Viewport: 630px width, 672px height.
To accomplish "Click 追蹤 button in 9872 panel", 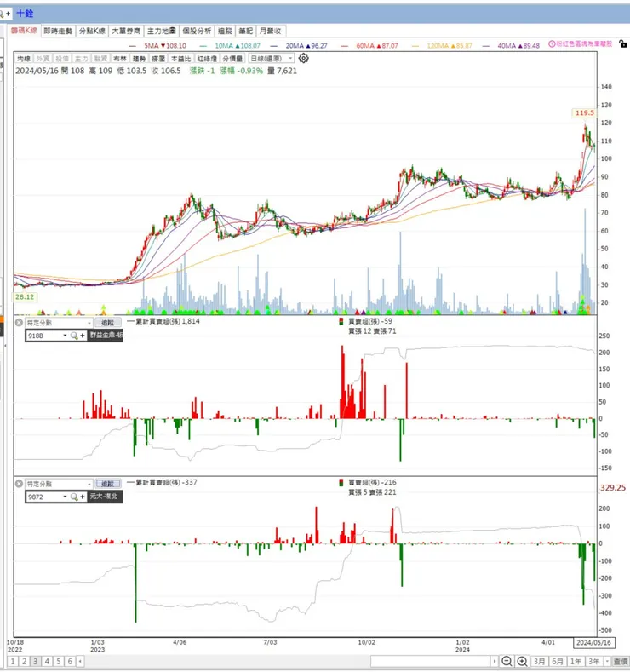I will (x=107, y=484).
